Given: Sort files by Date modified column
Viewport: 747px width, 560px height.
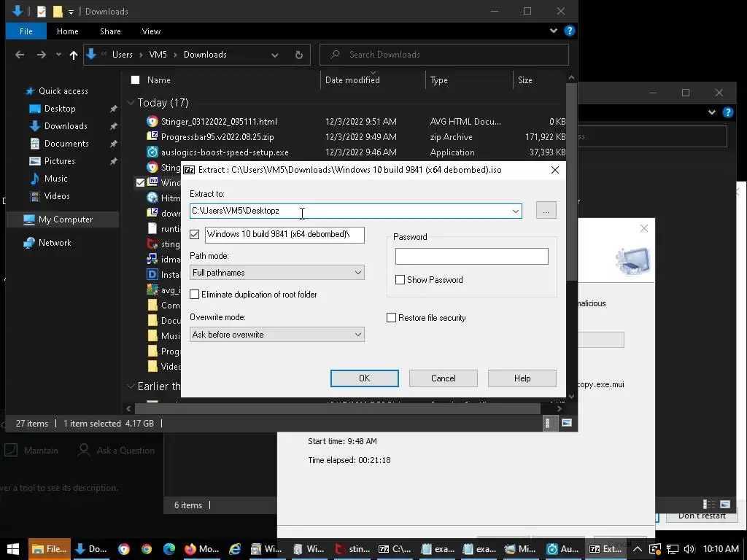Looking at the screenshot, I should click(x=352, y=80).
